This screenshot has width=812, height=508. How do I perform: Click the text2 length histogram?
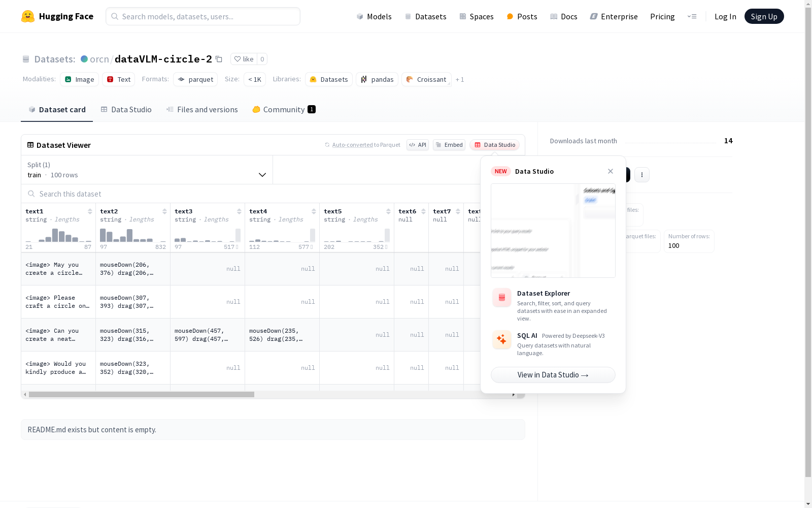133,235
